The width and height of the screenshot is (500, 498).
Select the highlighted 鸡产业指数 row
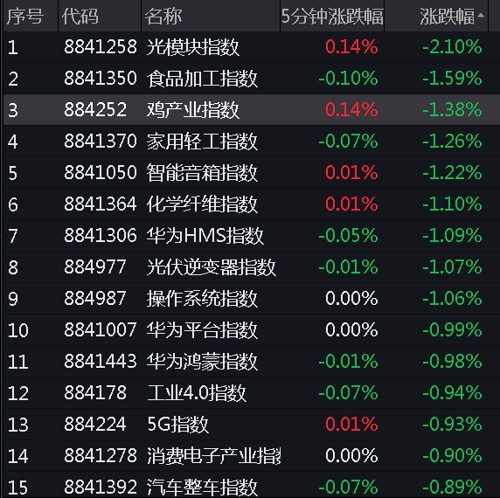(252, 110)
